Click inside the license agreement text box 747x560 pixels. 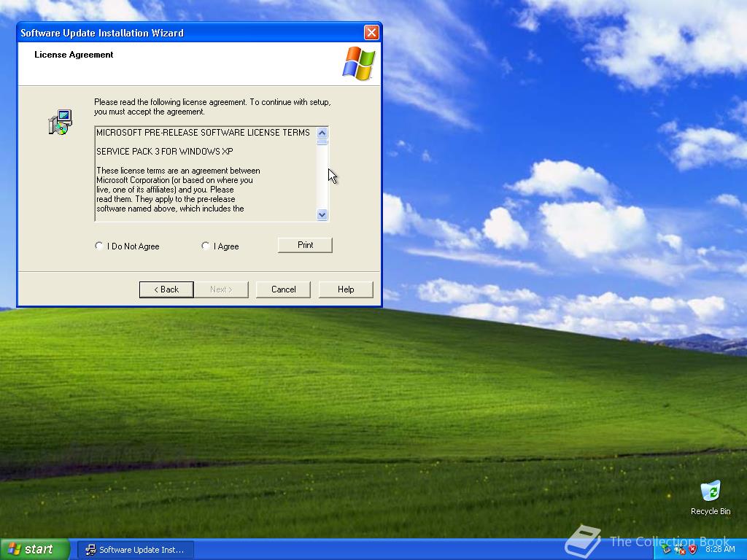(206, 174)
